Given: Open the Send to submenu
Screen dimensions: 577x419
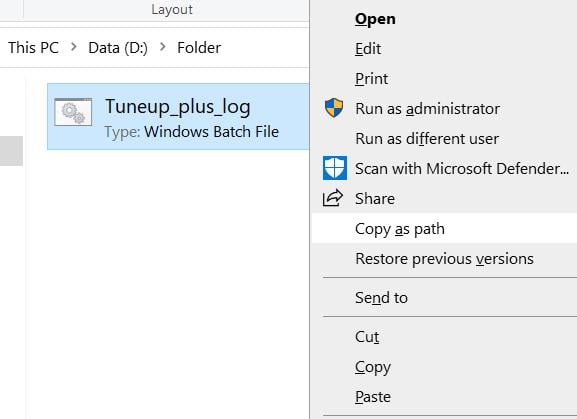Looking at the screenshot, I should pyautogui.click(x=381, y=298).
